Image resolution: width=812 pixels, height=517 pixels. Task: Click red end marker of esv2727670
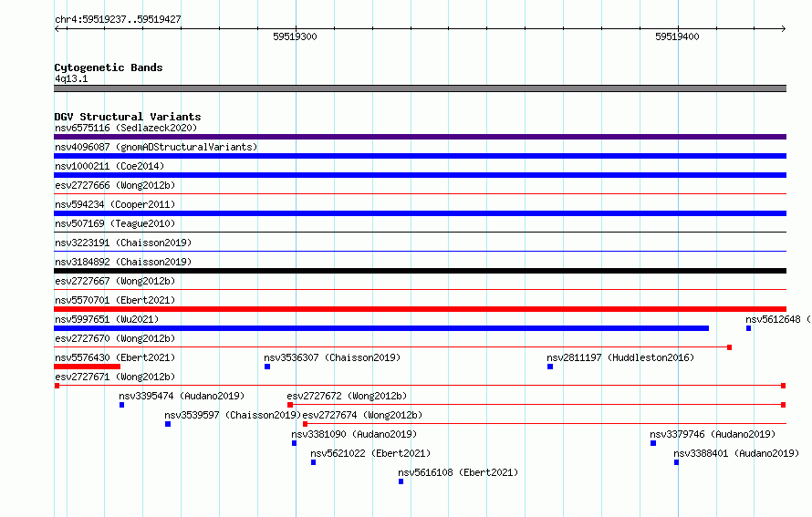729,347
